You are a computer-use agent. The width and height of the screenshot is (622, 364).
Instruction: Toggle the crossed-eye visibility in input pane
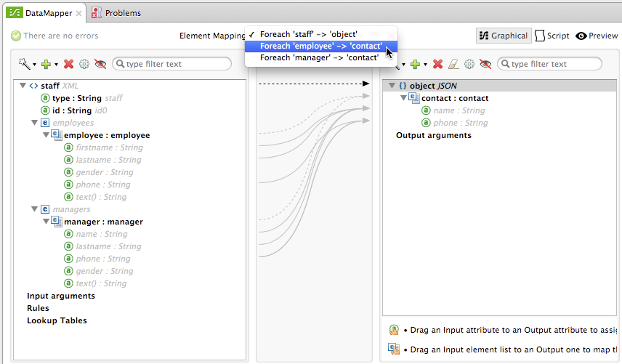[x=100, y=64]
